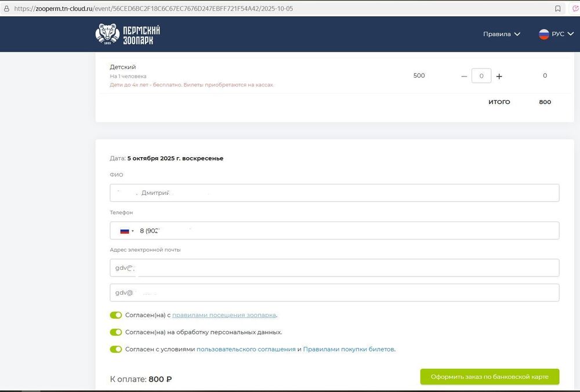Click the Детский ticket type label
The width and height of the screenshot is (580, 392).
(123, 67)
